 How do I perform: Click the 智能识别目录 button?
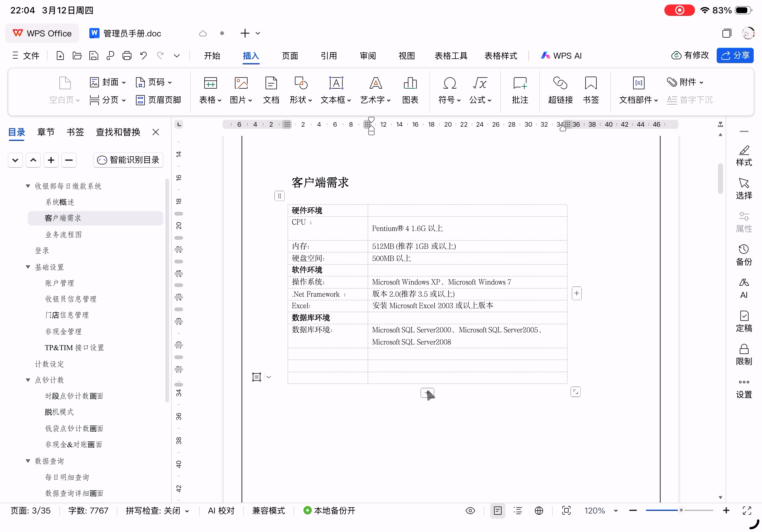128,160
